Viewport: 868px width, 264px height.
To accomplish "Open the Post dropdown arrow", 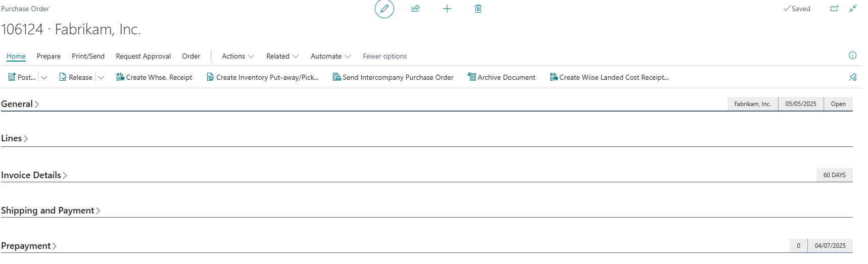I will click(x=44, y=77).
